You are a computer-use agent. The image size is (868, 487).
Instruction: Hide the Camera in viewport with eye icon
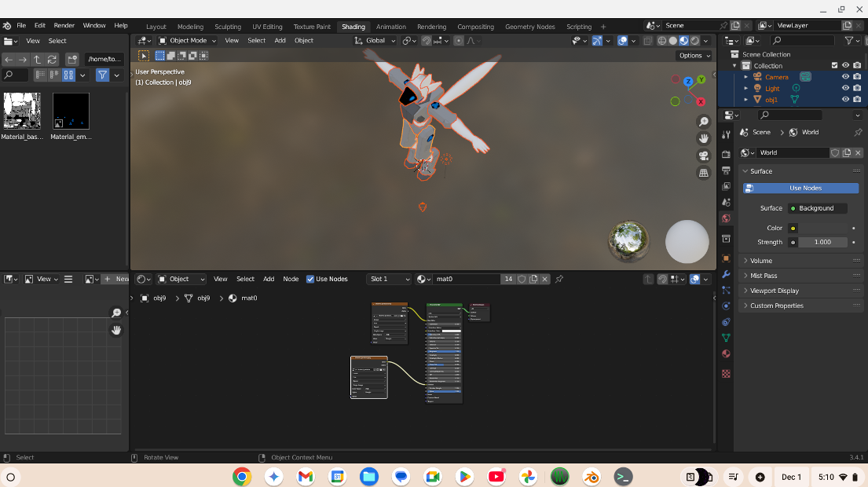click(846, 77)
